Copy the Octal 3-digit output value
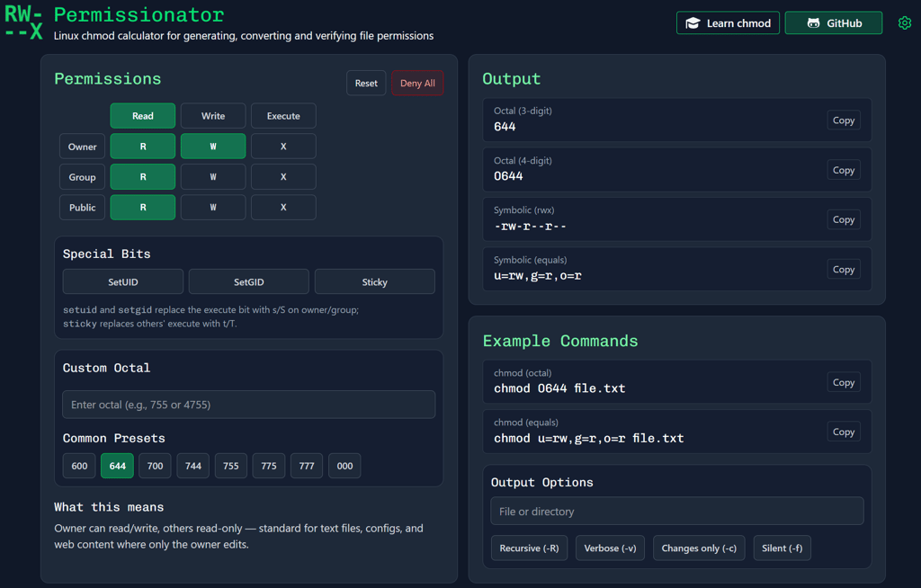Screen dimensions: 921x588 pos(843,120)
